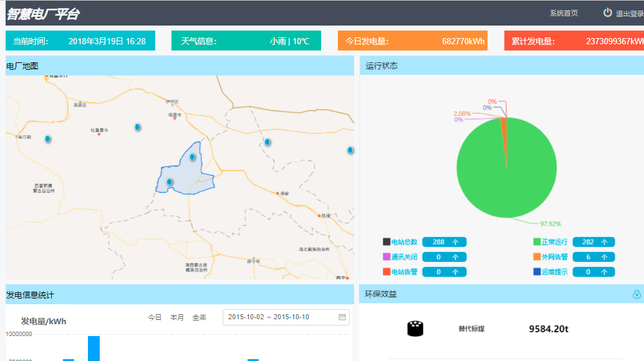
Task: Click the 外网告警 legend label
Action: coord(554,257)
